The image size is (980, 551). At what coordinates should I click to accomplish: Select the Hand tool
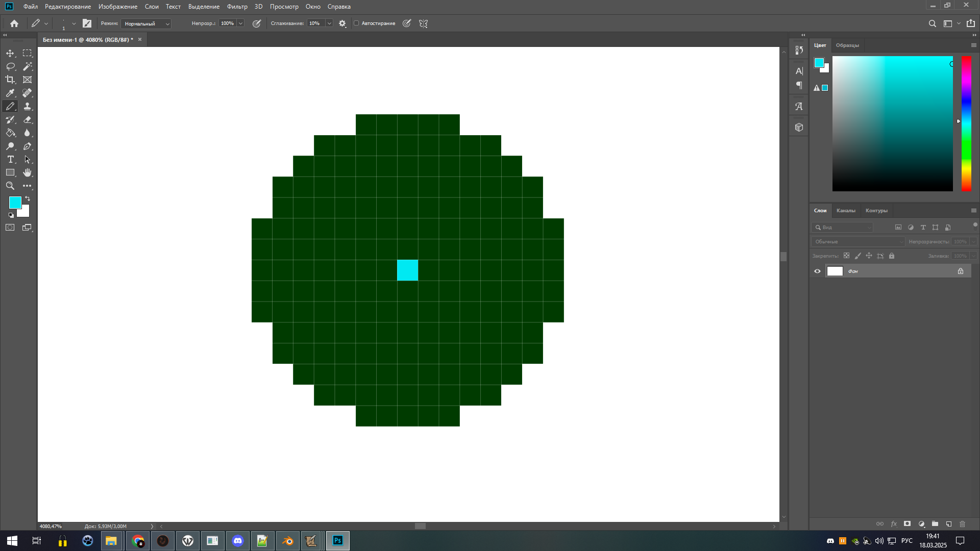(28, 172)
